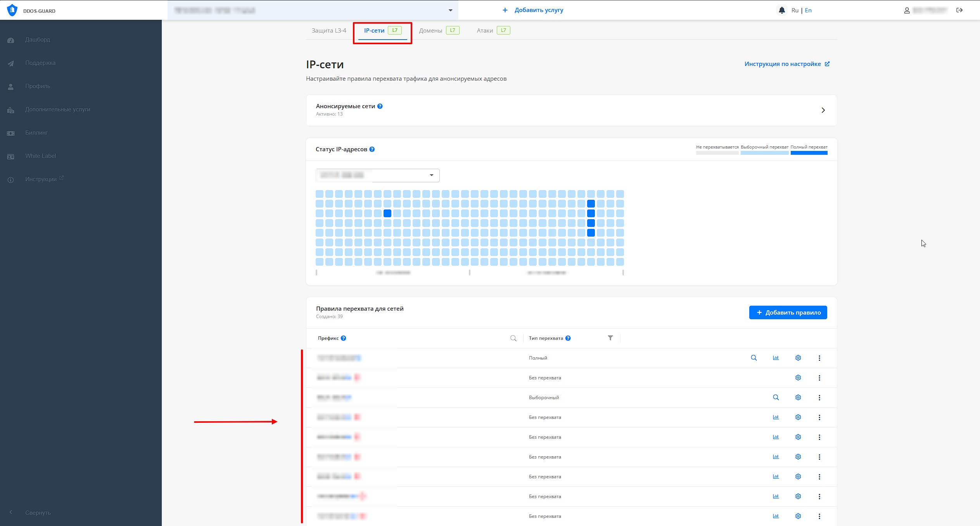The height and width of the screenshot is (526, 980).
Task: Click the Выборочный перехват legend swatch
Action: [x=764, y=153]
